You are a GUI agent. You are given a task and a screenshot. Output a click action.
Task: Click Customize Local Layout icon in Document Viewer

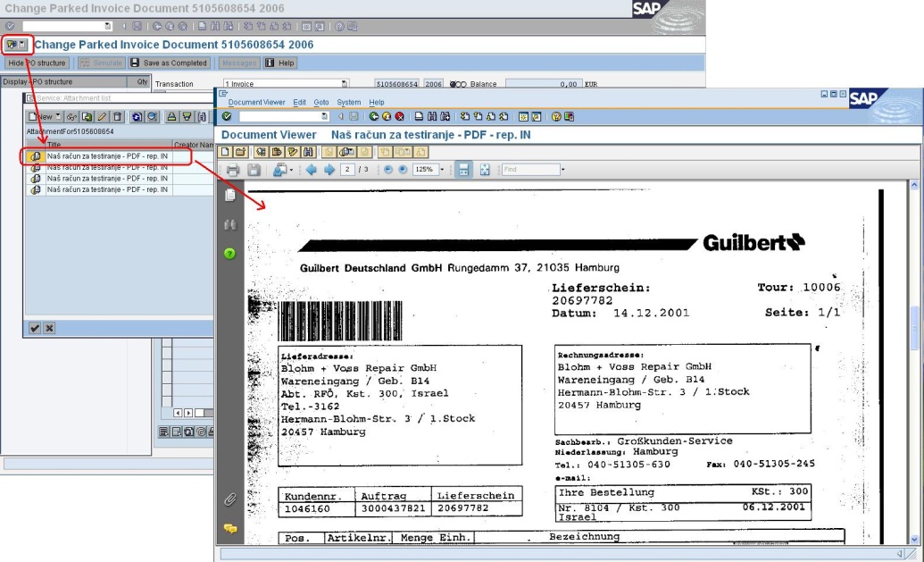pos(569,117)
